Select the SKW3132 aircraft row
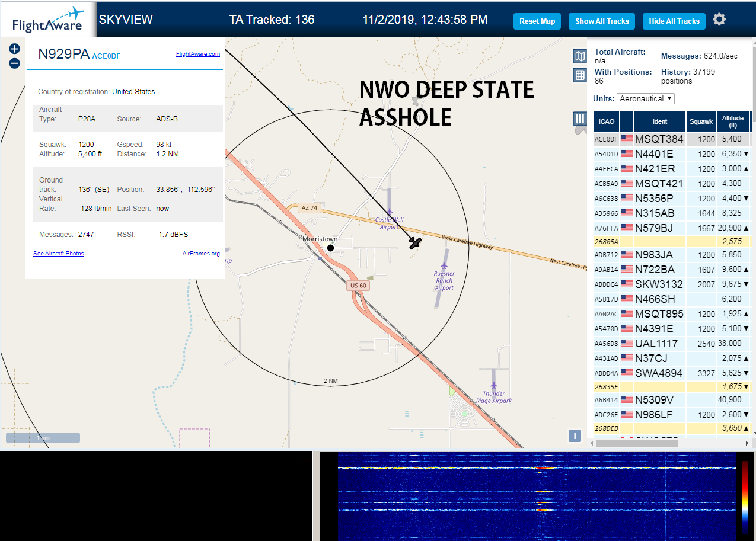756x541 pixels. (x=672, y=284)
